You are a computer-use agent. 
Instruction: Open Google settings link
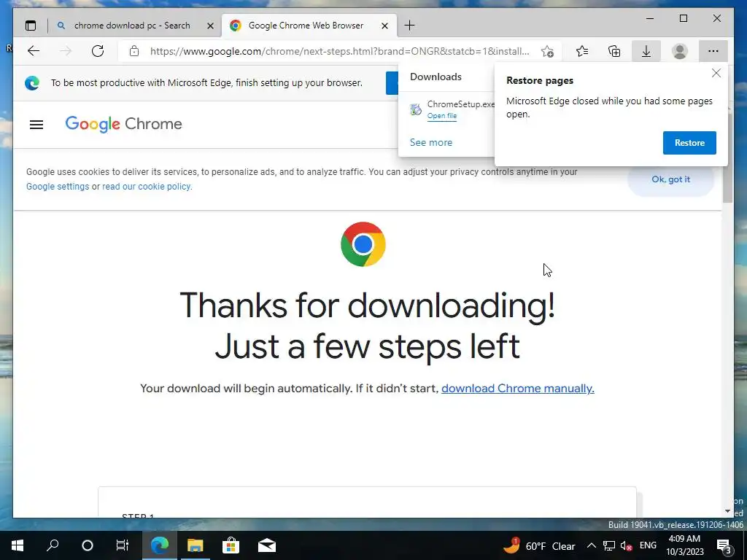[x=58, y=187]
